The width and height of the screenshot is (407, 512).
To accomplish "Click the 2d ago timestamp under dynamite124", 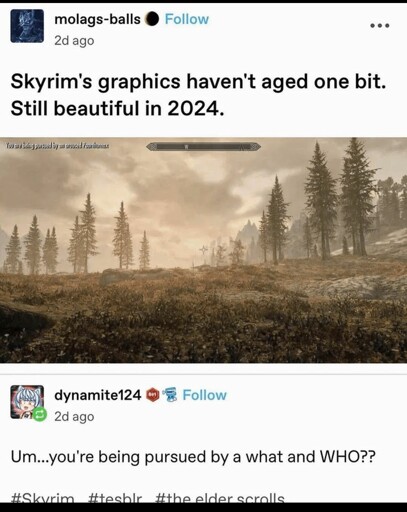I will (x=74, y=416).
